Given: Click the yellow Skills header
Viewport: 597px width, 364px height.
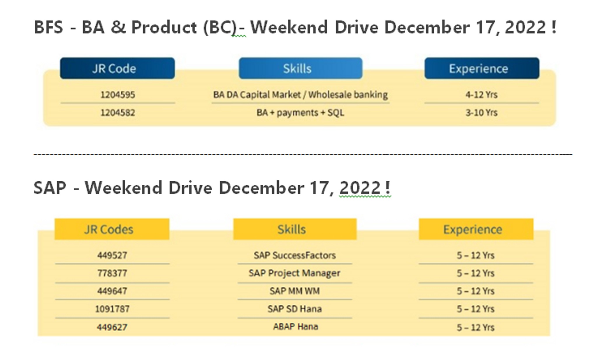Looking at the screenshot, I should coord(295,229).
